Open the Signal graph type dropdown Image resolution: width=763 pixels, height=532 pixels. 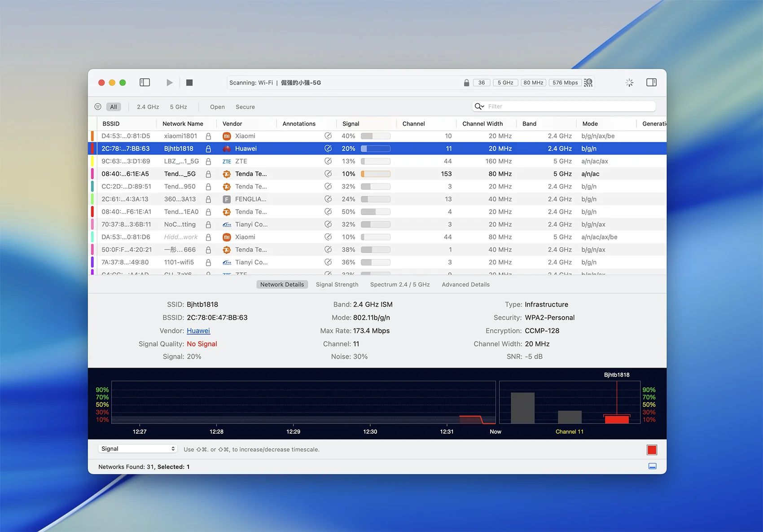(137, 449)
